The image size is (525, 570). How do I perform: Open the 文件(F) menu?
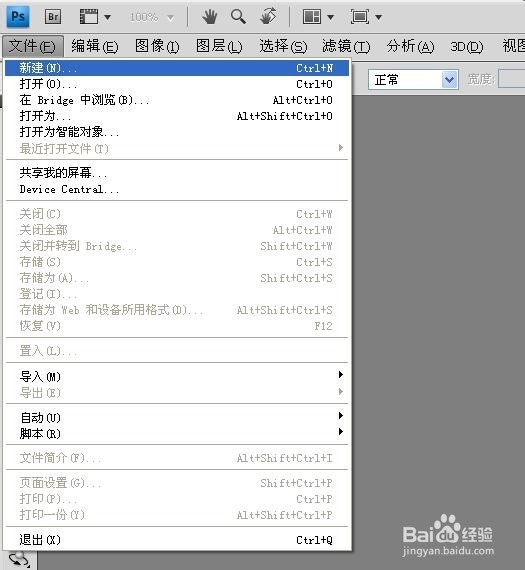click(33, 46)
